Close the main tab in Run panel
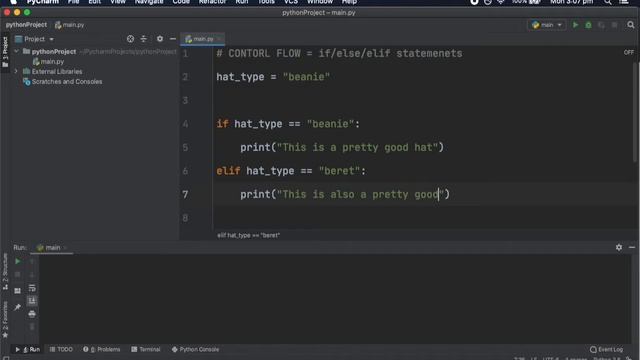Screen dimensions: 640x360 pos(65,248)
